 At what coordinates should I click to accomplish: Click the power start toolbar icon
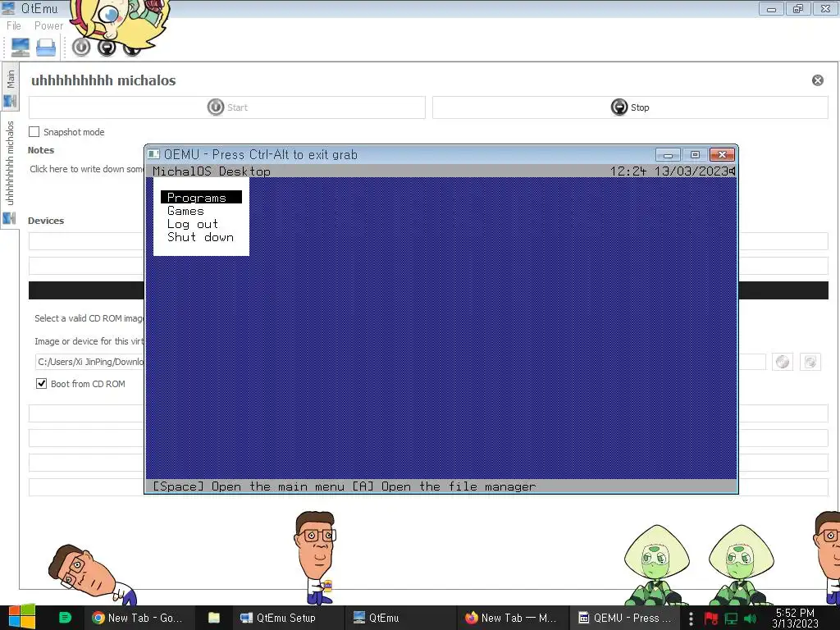click(x=81, y=48)
